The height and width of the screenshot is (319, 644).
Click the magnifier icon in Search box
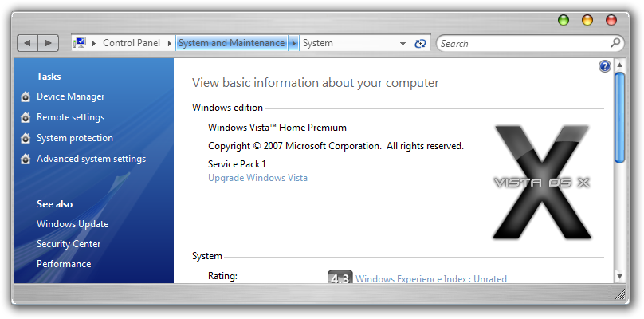click(615, 43)
